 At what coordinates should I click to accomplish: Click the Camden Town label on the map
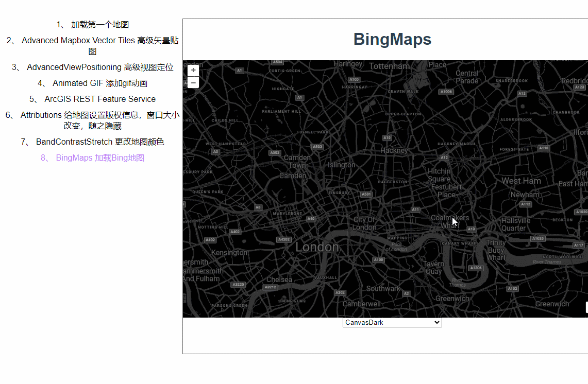[x=297, y=162]
